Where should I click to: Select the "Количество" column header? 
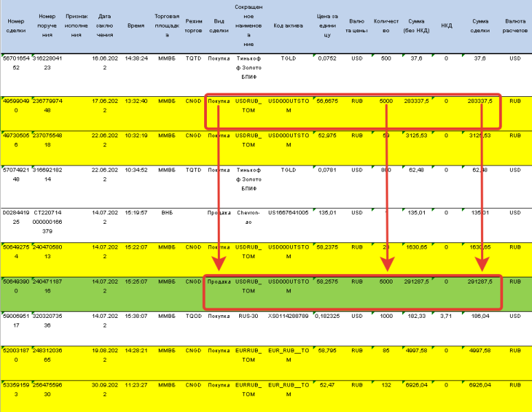[x=386, y=26]
